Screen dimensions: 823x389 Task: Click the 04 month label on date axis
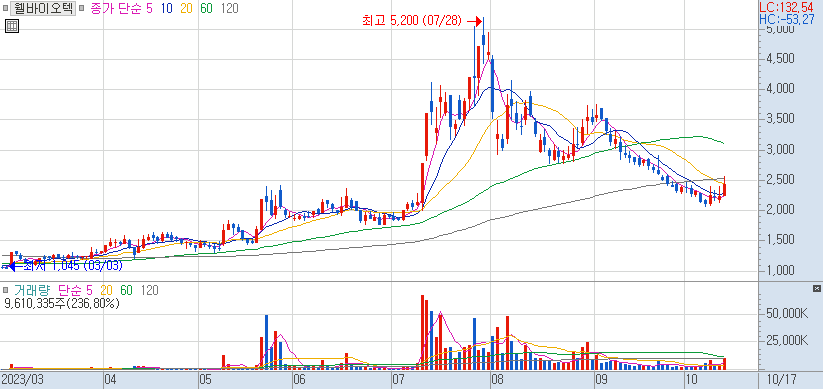pos(111,380)
